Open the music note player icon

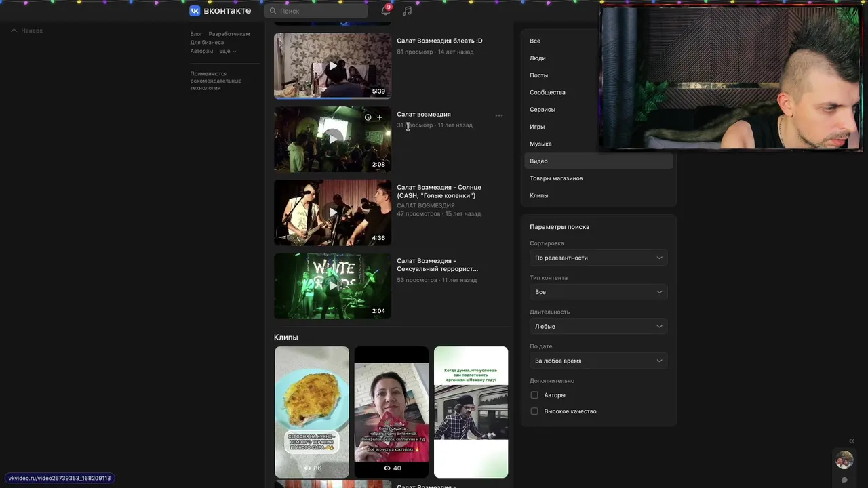click(407, 11)
